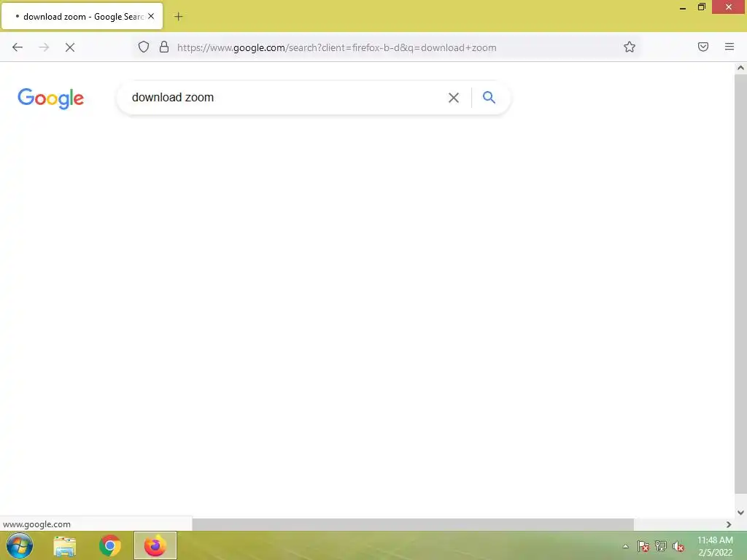747x560 pixels.
Task: Go back to the previous page
Action: (x=18, y=47)
